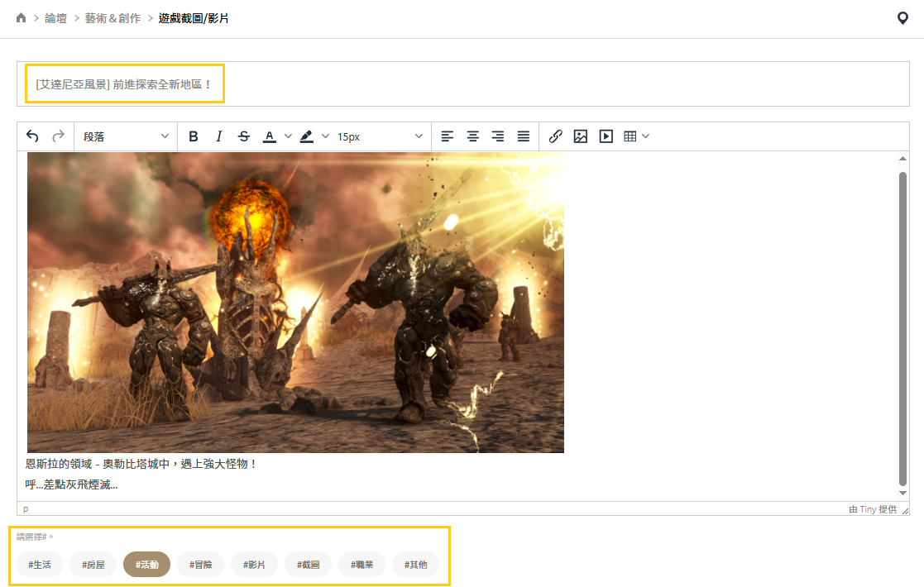The image size is (924, 587).
Task: Toggle italic formatting
Action: [x=218, y=136]
